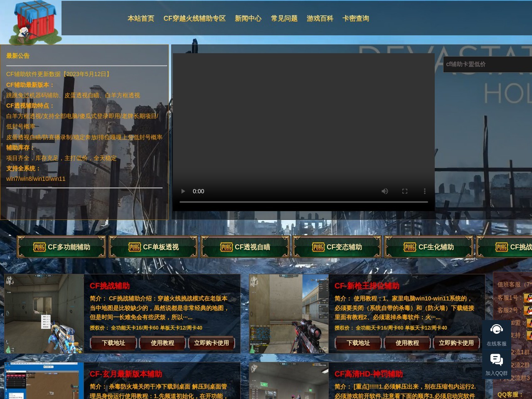The image size is (532, 399).
Task: Open the video's three-dot options menu
Action: (x=425, y=191)
